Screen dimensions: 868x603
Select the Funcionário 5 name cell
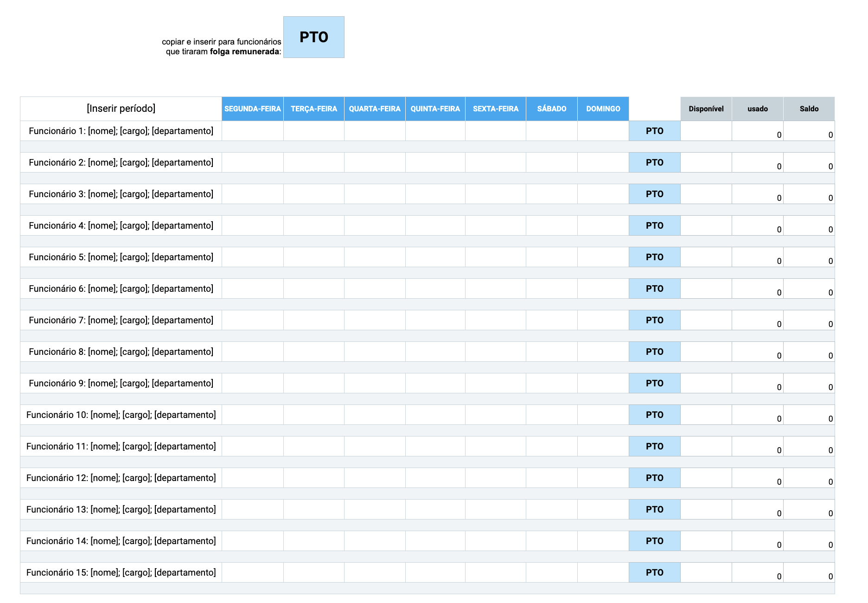click(121, 257)
